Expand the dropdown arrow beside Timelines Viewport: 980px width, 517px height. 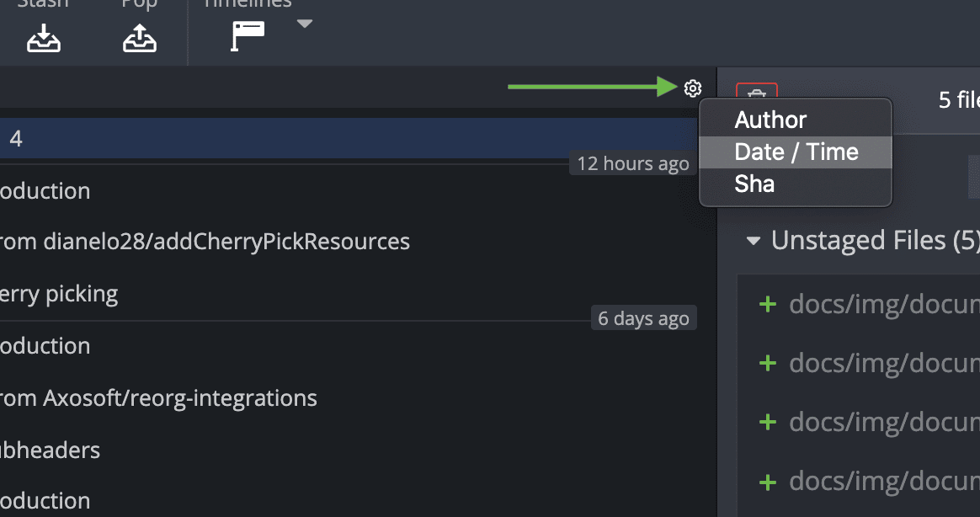pyautogui.click(x=305, y=24)
